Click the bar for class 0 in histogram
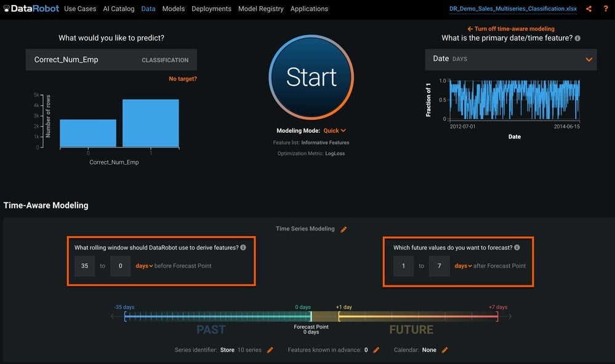 coord(88,133)
